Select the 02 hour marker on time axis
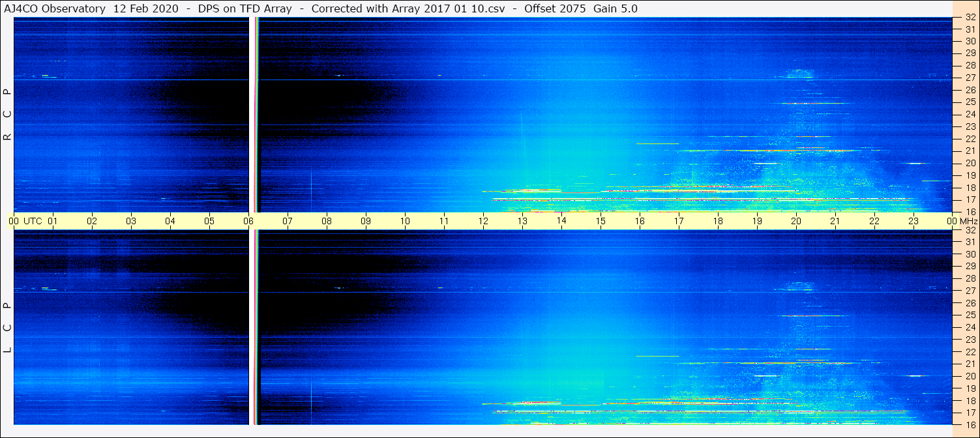 point(92,221)
